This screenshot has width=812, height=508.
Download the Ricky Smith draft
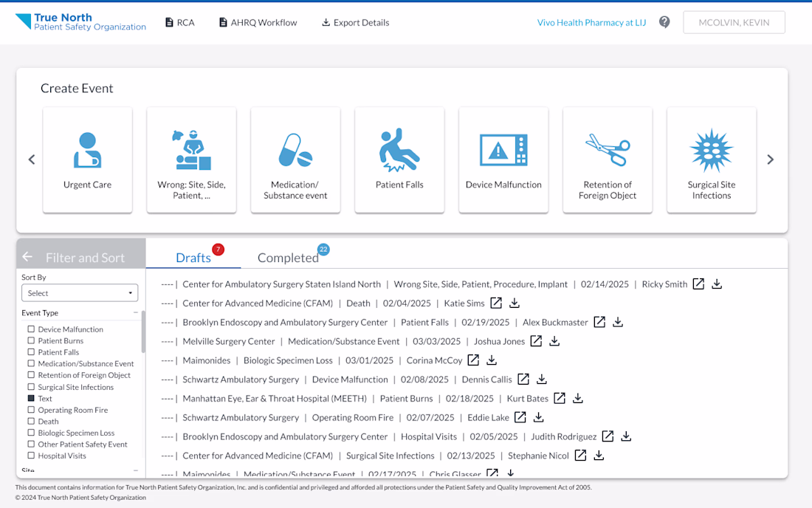717,284
